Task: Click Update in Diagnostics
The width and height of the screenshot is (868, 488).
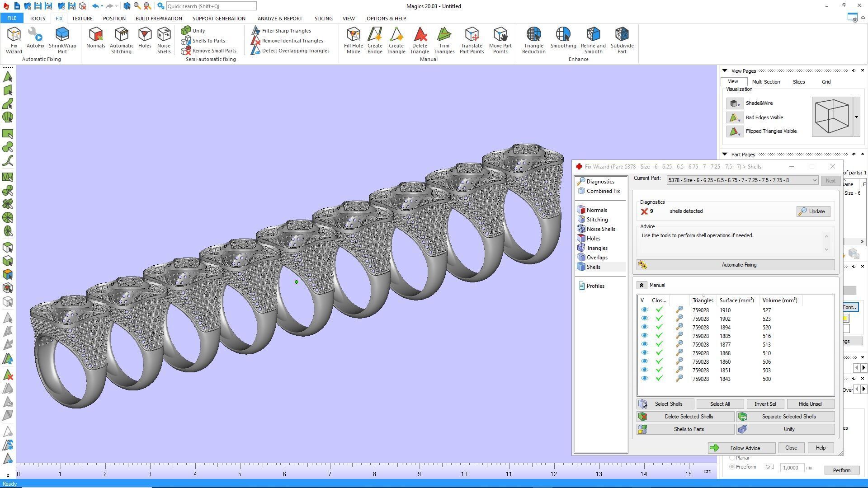Action: click(x=813, y=211)
